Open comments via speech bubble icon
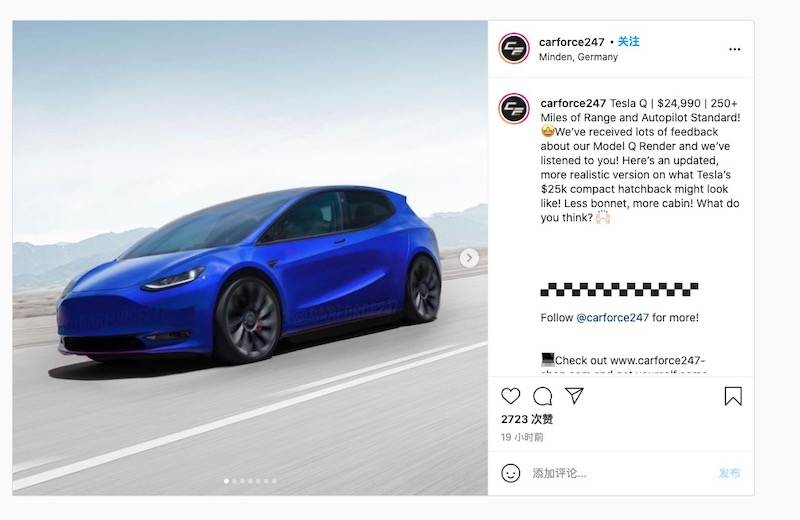Image resolution: width=800 pixels, height=520 pixels. pos(542,396)
